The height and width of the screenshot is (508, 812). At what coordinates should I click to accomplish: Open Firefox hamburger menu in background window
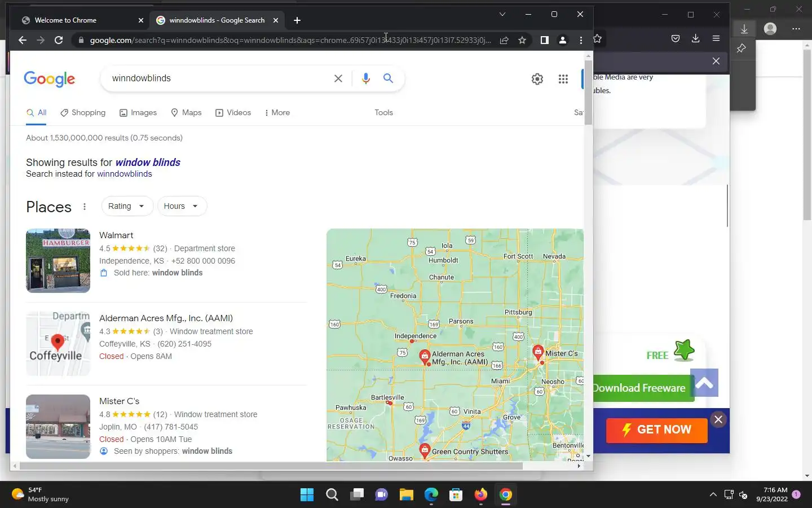716,38
